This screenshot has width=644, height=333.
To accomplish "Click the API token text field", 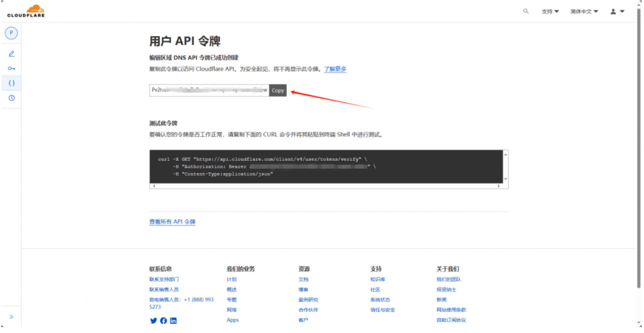I will point(209,90).
